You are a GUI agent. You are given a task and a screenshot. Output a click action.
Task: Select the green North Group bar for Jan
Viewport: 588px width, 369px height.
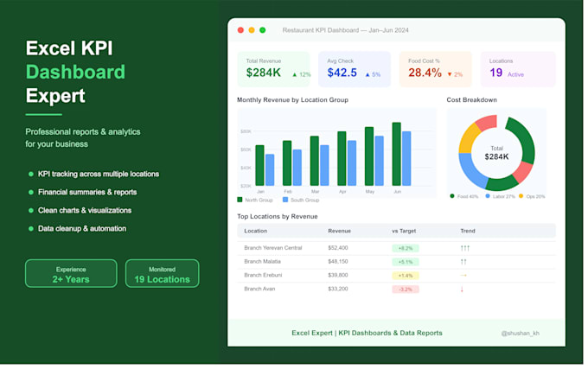pyautogui.click(x=260, y=165)
